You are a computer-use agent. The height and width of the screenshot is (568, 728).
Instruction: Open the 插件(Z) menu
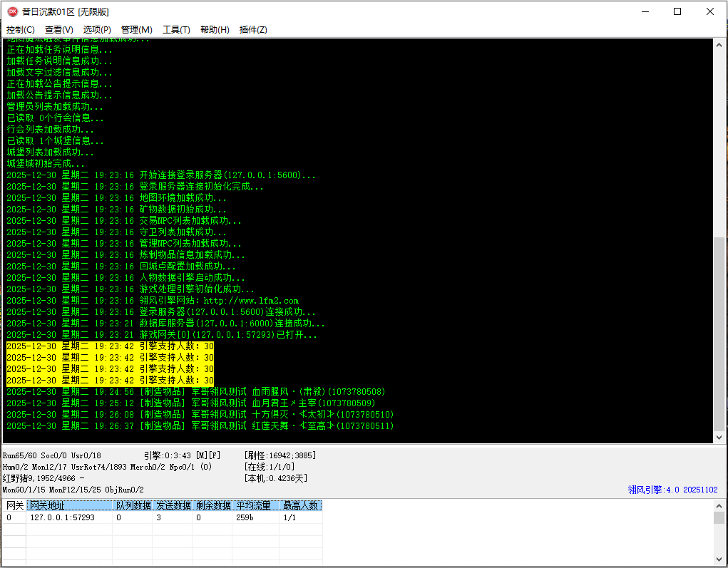[253, 30]
